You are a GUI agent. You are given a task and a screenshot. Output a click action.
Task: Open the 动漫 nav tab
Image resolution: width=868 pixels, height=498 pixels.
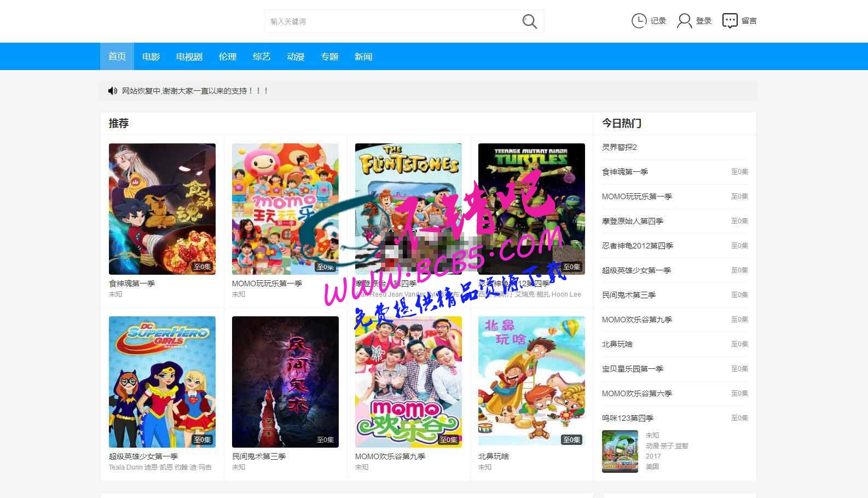[x=296, y=56]
